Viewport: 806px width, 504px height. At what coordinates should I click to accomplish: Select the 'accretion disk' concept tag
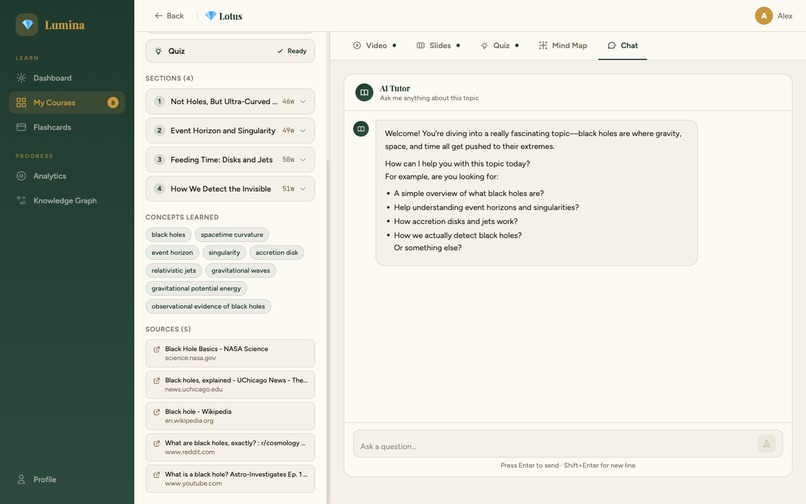[277, 253]
